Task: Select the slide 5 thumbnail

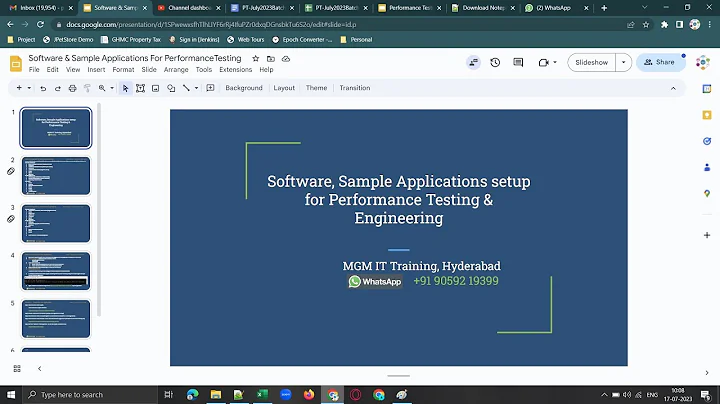Action: click(56, 319)
